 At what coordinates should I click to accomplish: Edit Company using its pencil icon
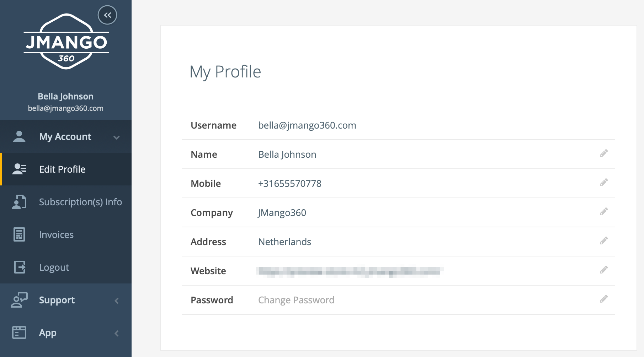(604, 212)
